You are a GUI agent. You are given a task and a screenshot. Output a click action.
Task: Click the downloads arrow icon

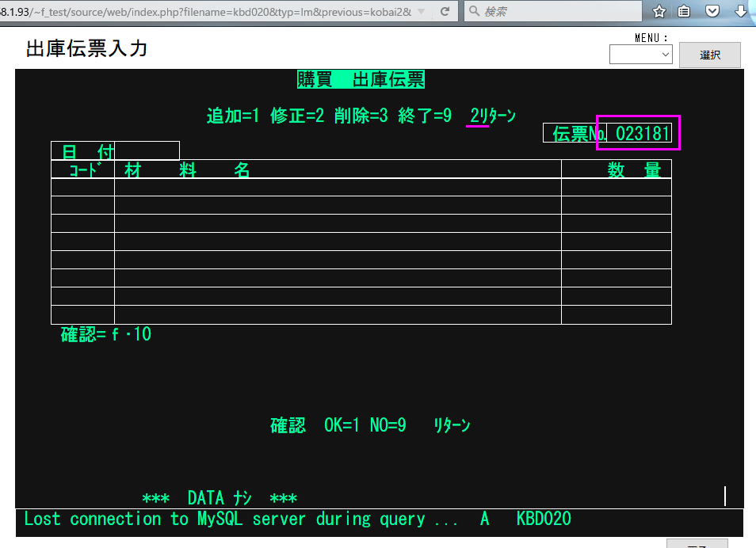click(x=741, y=11)
